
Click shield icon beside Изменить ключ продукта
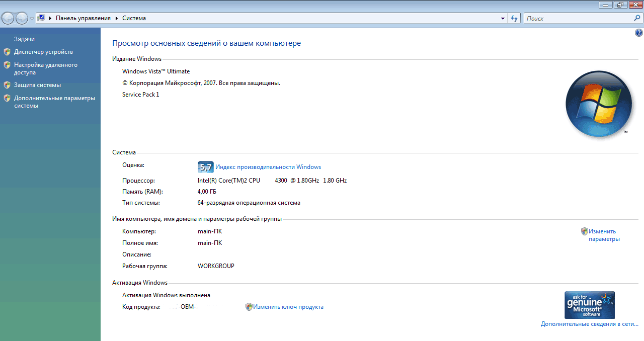tap(249, 307)
